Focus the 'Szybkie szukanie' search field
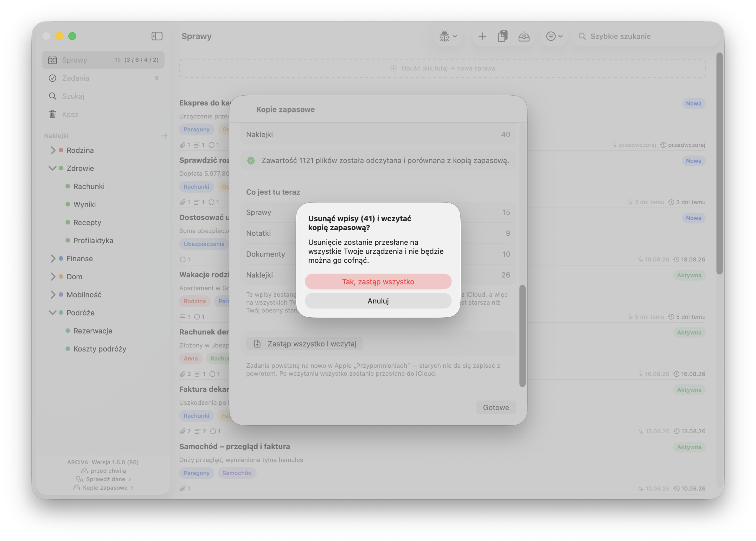 [646, 36]
